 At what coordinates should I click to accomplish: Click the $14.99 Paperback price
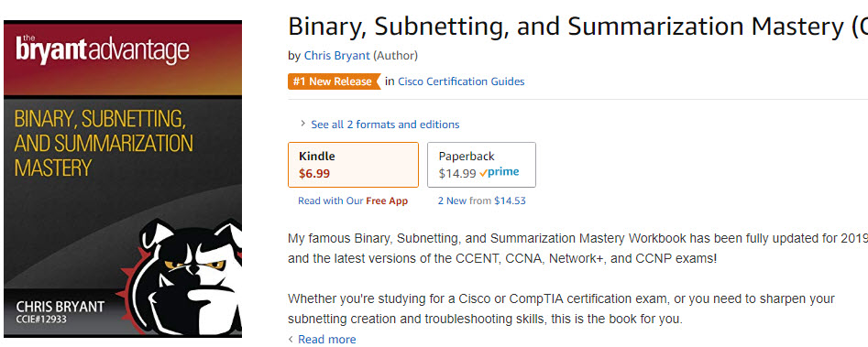point(457,174)
